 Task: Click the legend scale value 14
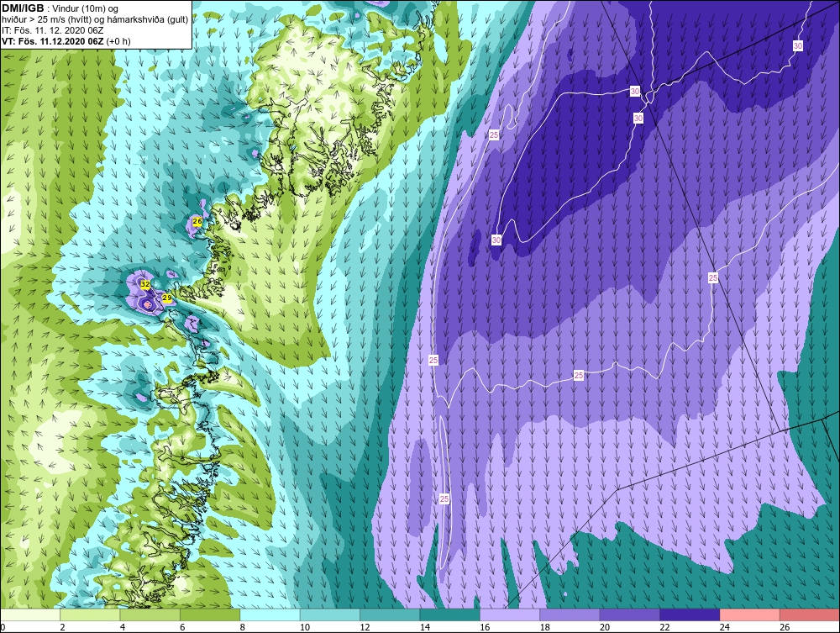point(425,627)
